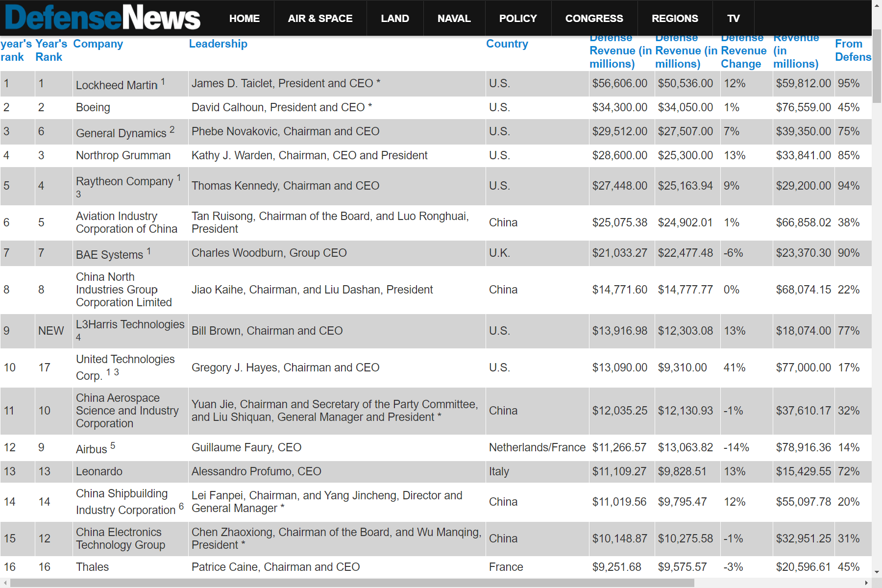Click Phebe Novakovic leadership cell

point(337,131)
